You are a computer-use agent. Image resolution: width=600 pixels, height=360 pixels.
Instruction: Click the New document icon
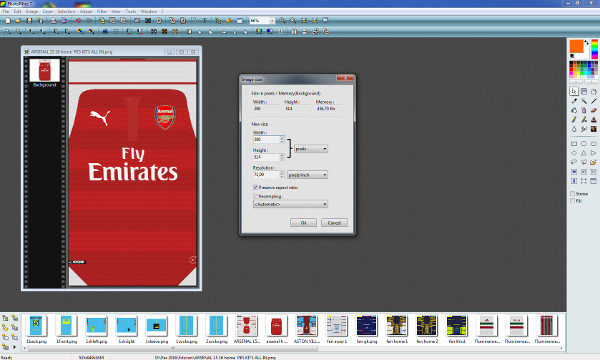coord(8,21)
